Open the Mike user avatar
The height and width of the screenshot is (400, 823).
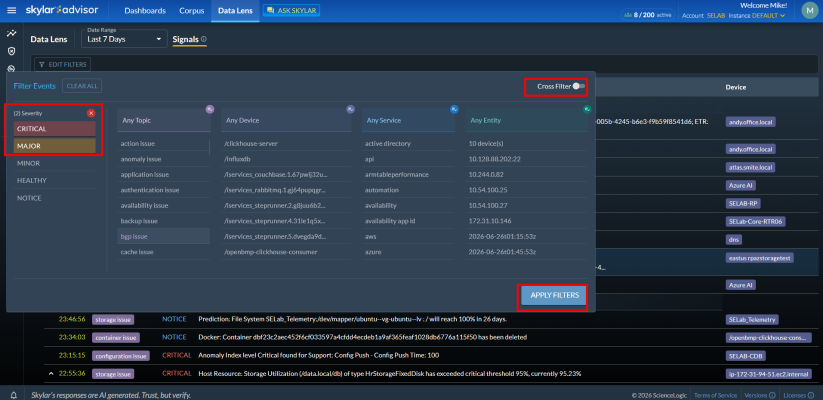coord(809,10)
